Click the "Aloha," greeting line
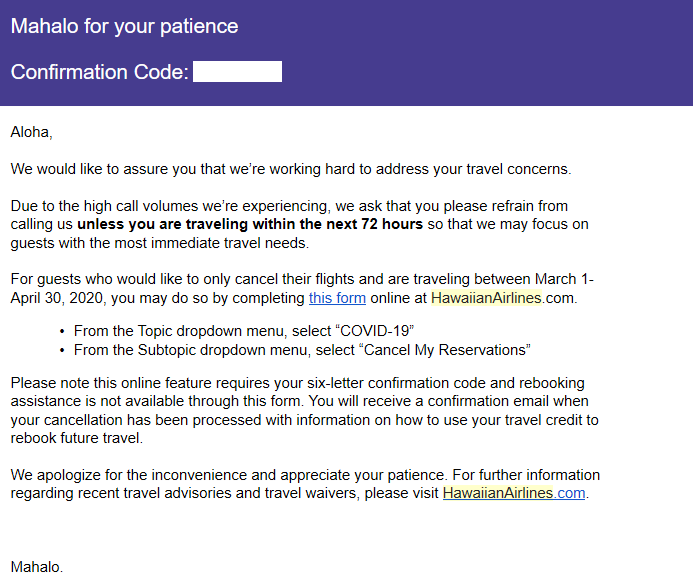The width and height of the screenshot is (693, 581). tap(31, 132)
